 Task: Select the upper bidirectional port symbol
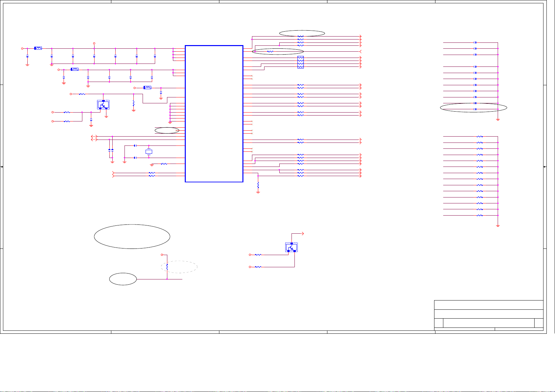coord(94,136)
